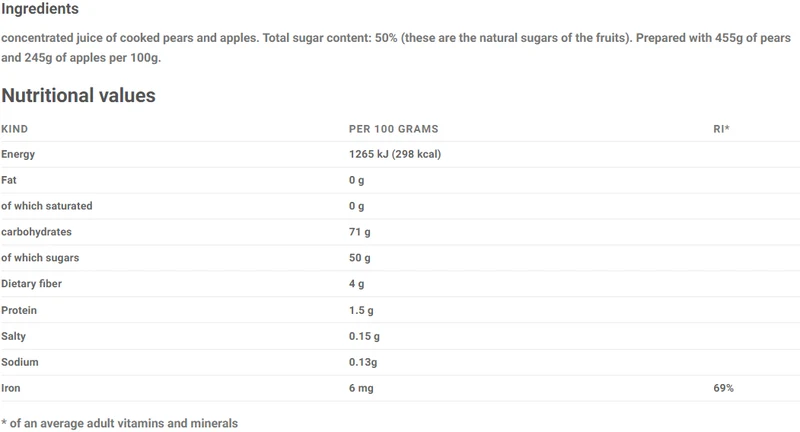This screenshot has height=432, width=800.
Task: Click the 'of which sugars' row label
Action: point(40,258)
